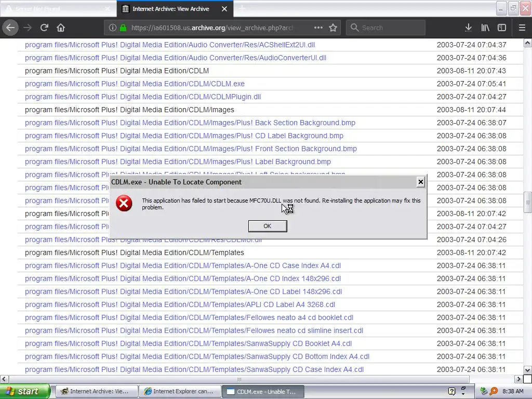
Task: Open A-One CD Index 148x296.cdl
Action: tap(183, 278)
